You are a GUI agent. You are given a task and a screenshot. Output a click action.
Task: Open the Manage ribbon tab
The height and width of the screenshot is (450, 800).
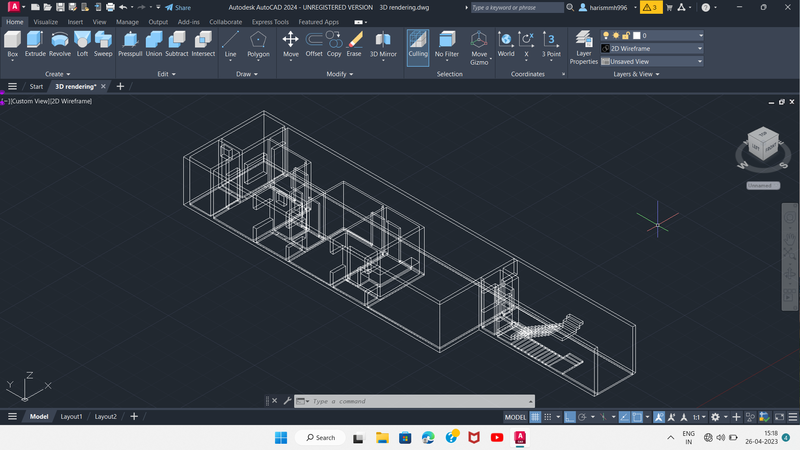pos(127,22)
